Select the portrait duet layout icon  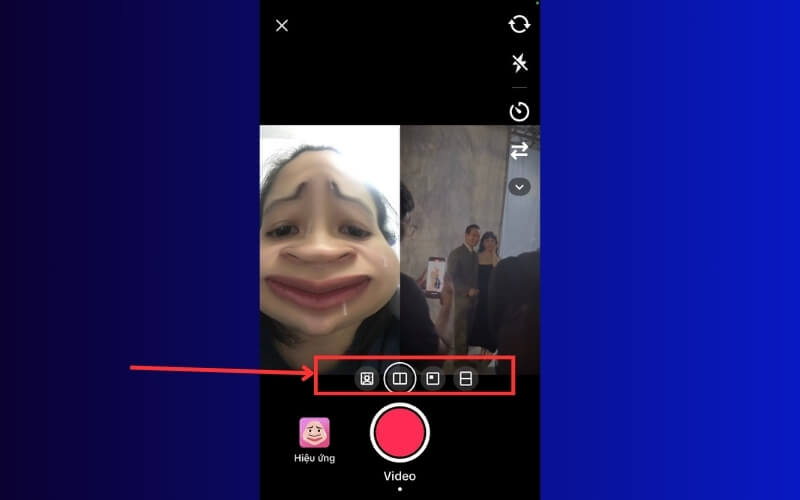click(367, 379)
